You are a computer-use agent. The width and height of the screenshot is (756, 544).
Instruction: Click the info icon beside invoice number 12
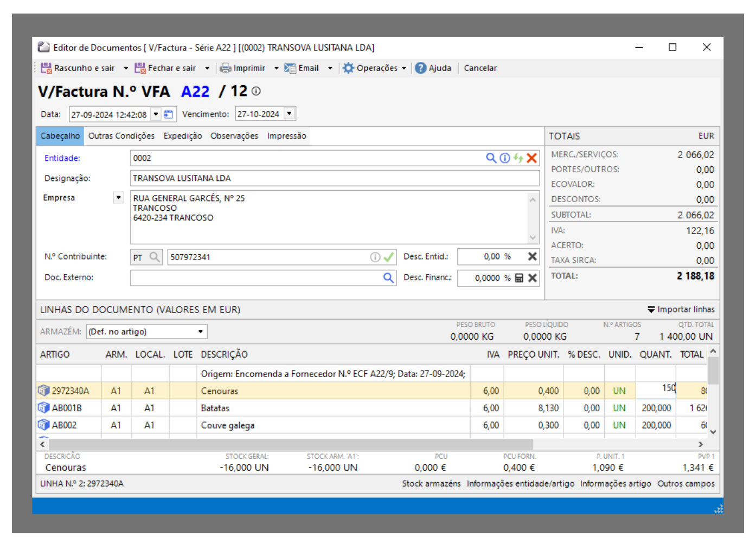256,92
